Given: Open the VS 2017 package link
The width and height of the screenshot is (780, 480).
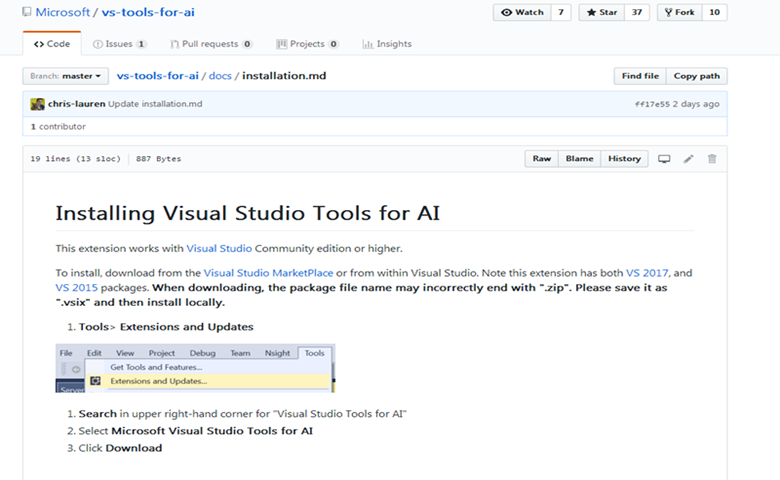Looking at the screenshot, I should pyautogui.click(x=647, y=273).
